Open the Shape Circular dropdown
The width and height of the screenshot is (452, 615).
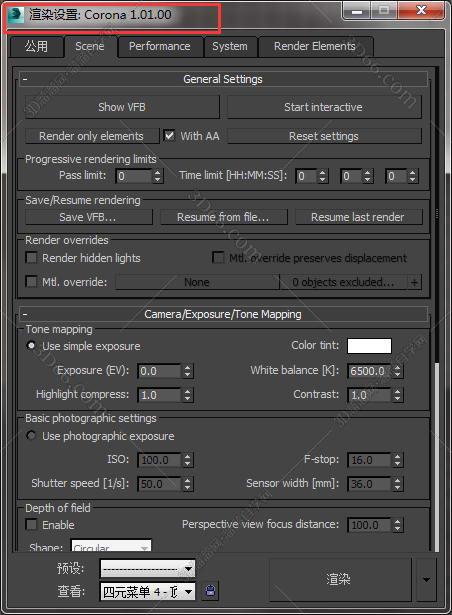coord(111,546)
